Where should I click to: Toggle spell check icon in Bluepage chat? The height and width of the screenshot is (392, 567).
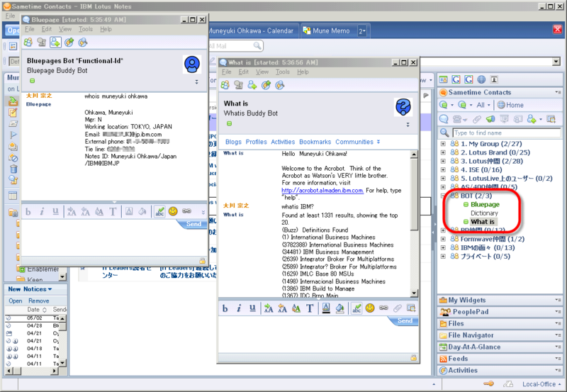click(x=159, y=211)
